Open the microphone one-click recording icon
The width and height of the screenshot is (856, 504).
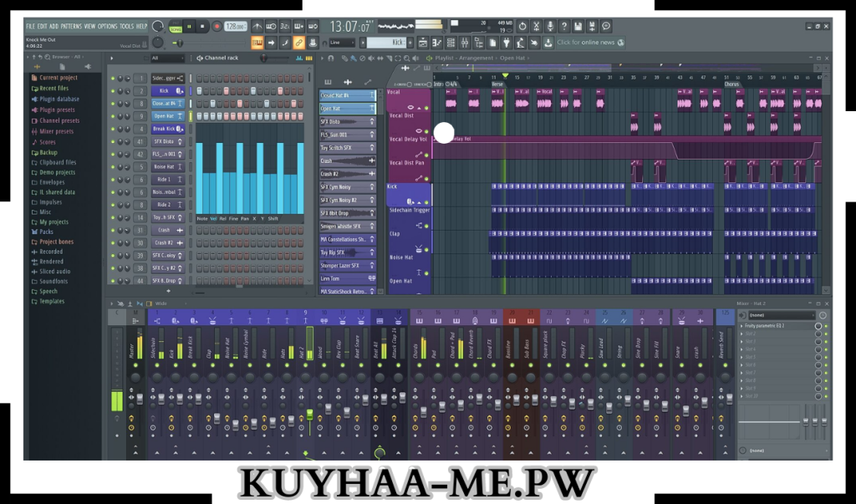(x=550, y=26)
